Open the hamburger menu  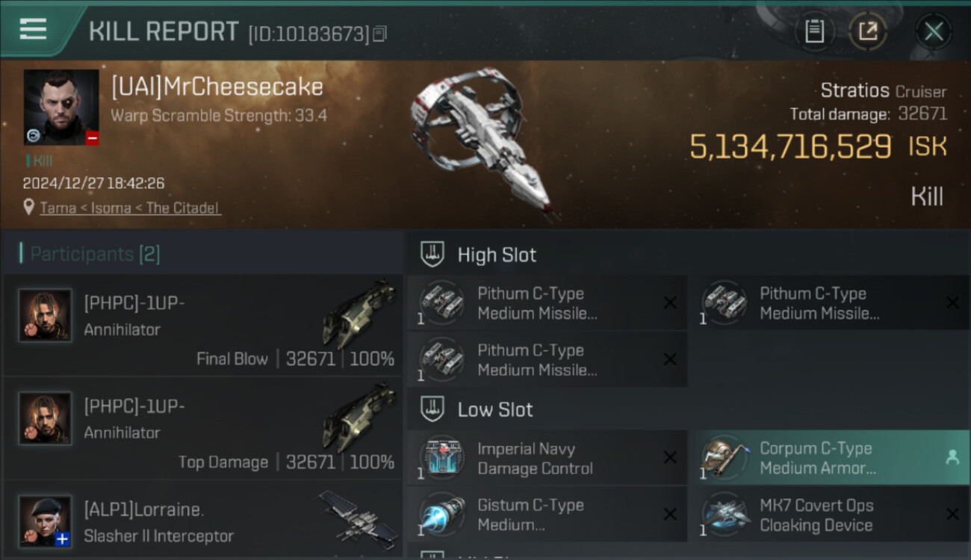pyautogui.click(x=33, y=30)
